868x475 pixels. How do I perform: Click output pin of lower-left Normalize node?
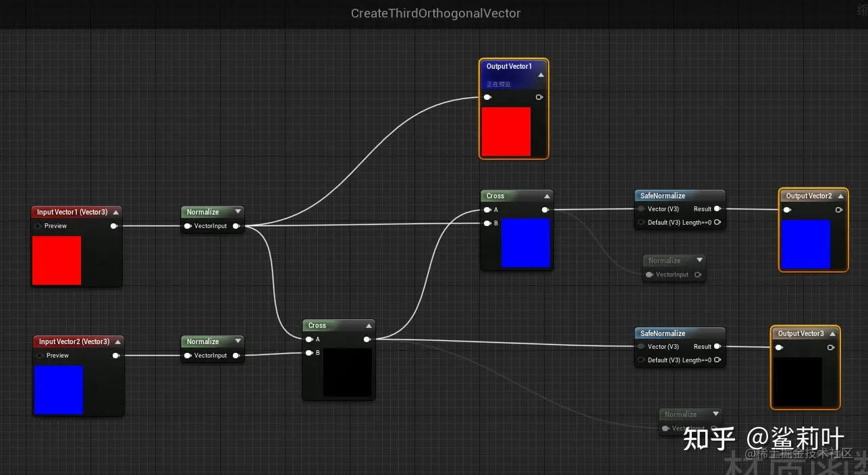(236, 356)
